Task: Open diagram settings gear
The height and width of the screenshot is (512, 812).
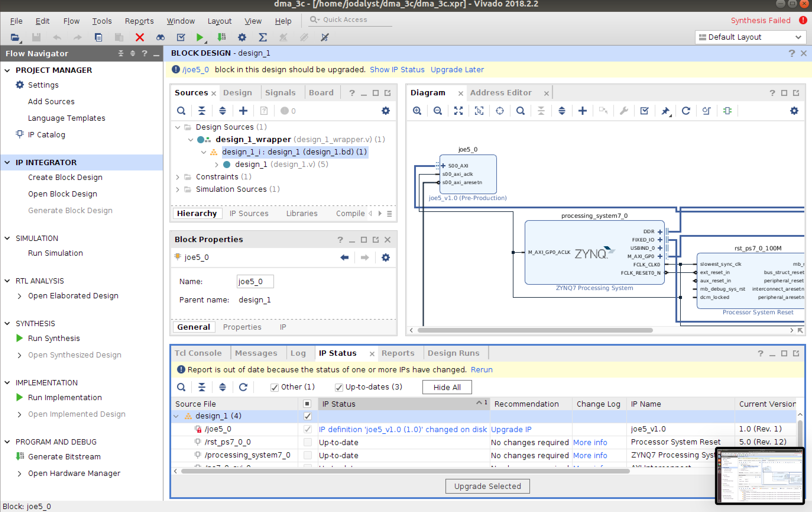Action: point(794,111)
